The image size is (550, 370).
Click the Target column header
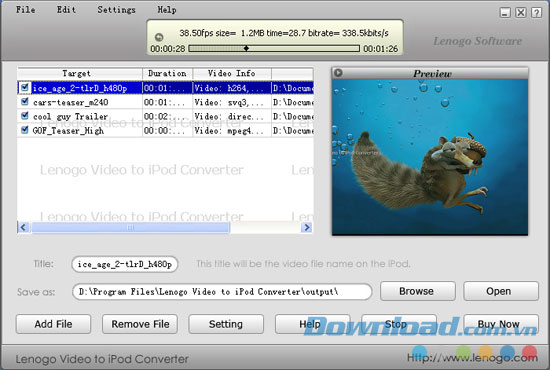click(x=80, y=73)
